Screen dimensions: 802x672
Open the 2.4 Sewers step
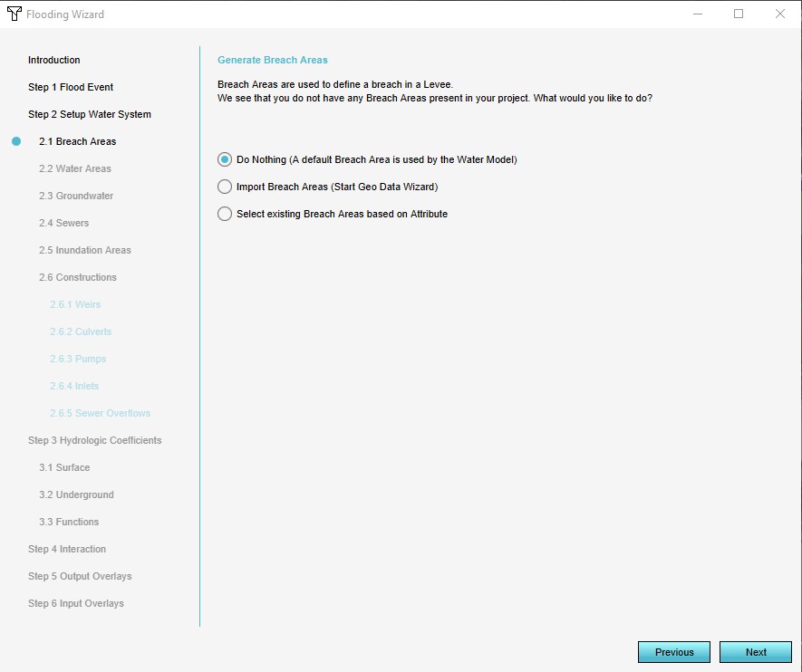64,223
